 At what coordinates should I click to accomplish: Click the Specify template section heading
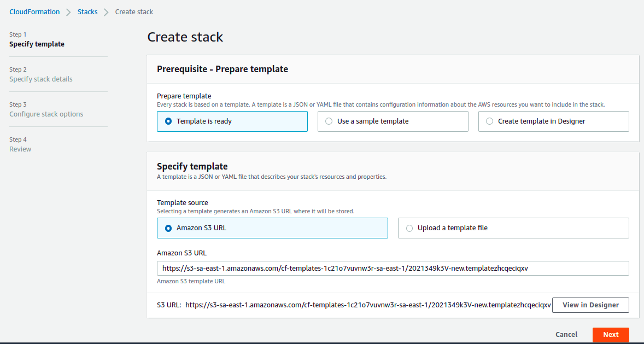(x=192, y=166)
